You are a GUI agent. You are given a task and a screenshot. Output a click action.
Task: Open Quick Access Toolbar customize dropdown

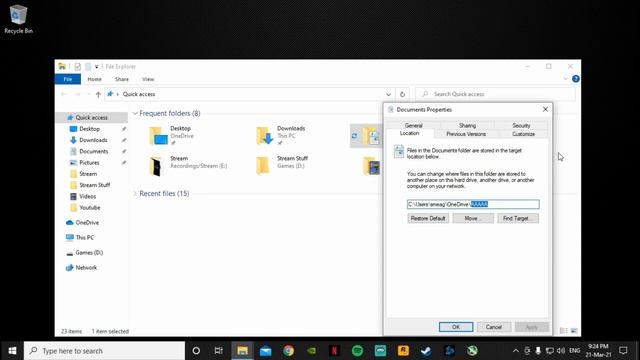[97, 67]
